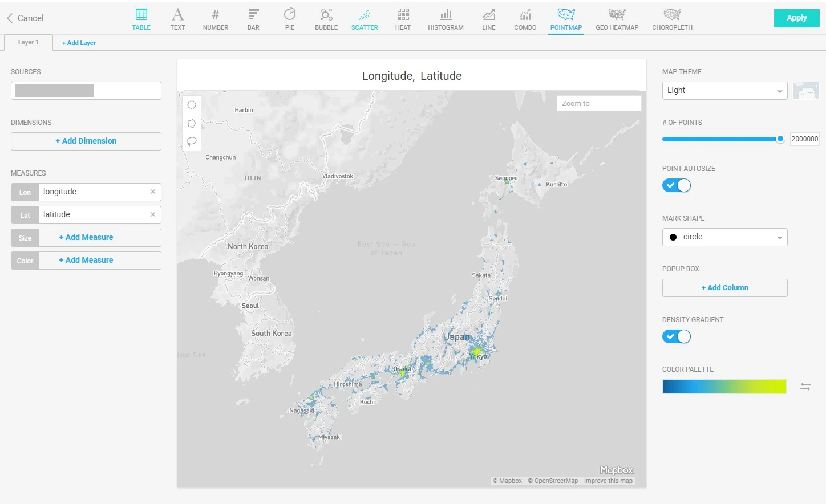
Task: Click the Zoom to input field
Action: pos(599,103)
